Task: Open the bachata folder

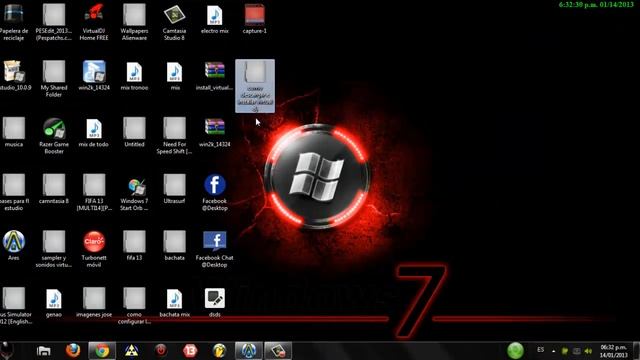Action: pyautogui.click(x=174, y=246)
